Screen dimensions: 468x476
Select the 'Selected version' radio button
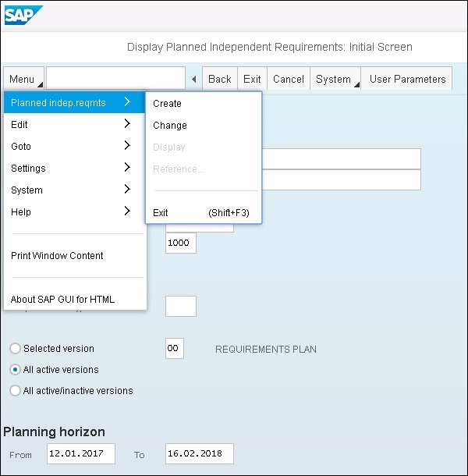15,349
